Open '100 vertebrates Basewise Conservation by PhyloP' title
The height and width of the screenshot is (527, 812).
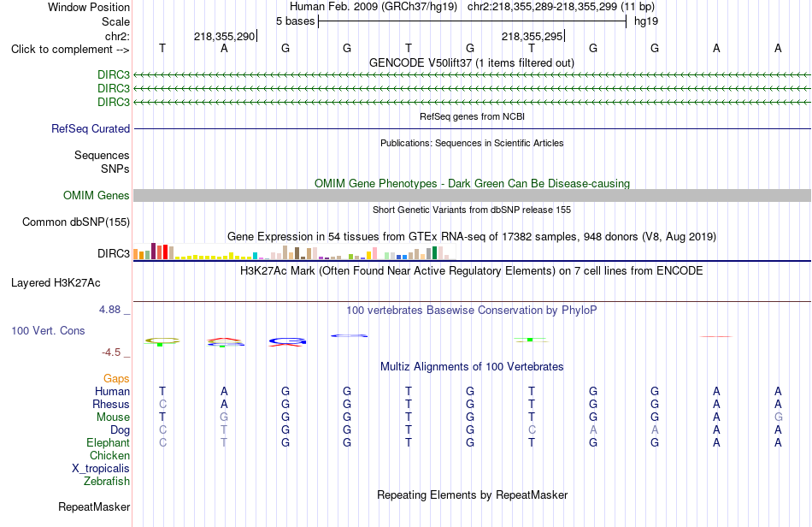(x=471, y=311)
